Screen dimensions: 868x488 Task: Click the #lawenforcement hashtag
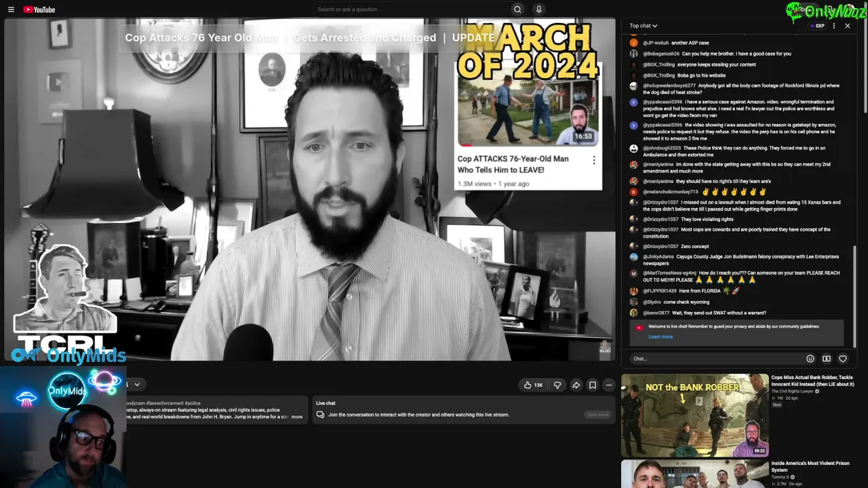click(x=165, y=403)
